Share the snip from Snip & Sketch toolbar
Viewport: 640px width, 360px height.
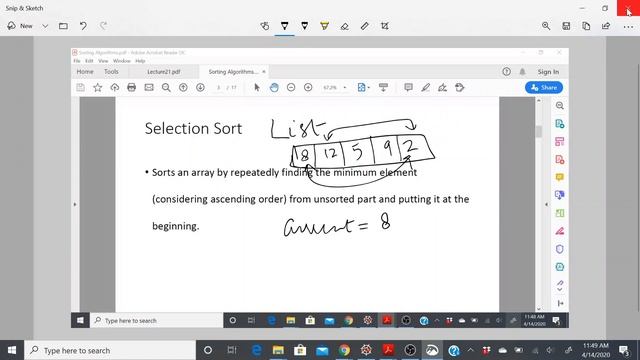pos(606,26)
